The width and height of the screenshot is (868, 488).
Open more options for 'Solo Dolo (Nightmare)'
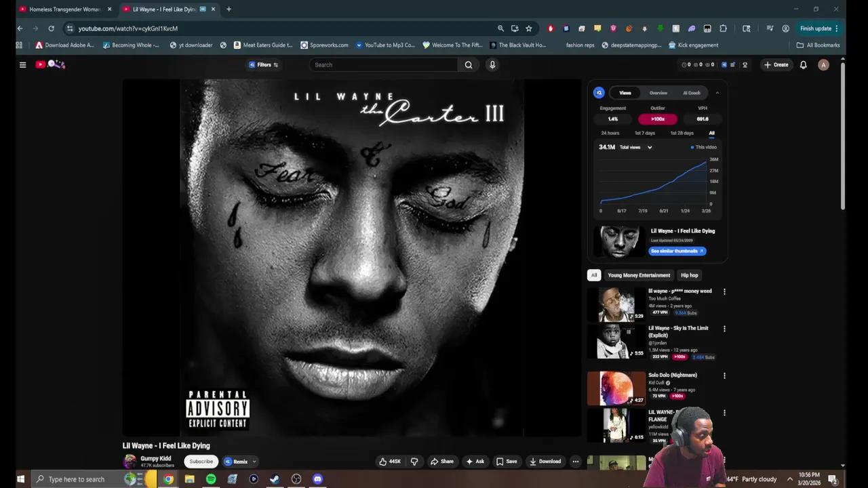point(724,375)
